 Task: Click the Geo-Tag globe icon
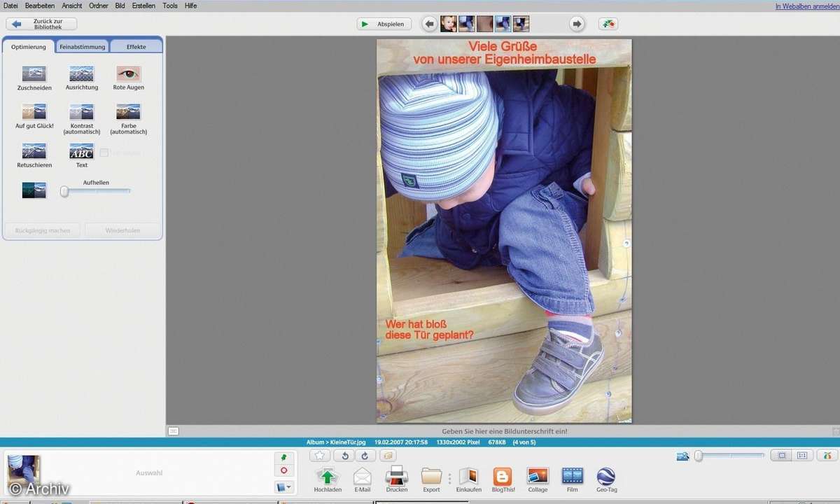(x=605, y=477)
